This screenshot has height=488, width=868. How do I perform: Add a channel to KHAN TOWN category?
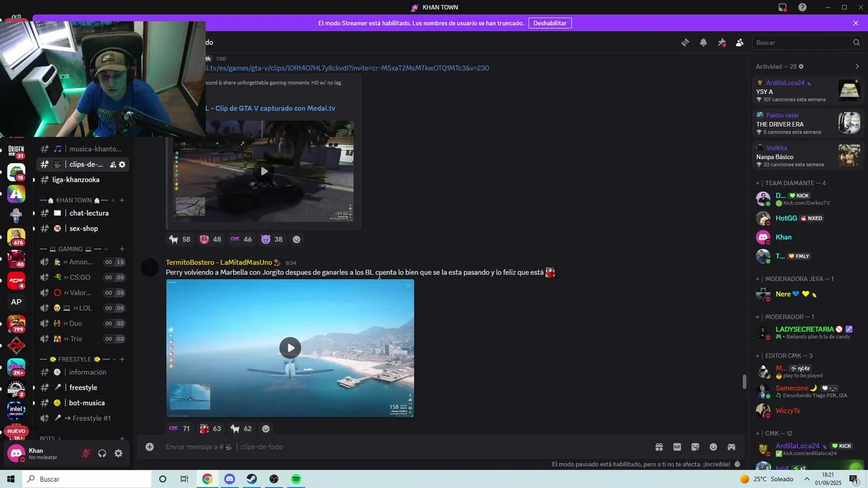pyautogui.click(x=122, y=200)
